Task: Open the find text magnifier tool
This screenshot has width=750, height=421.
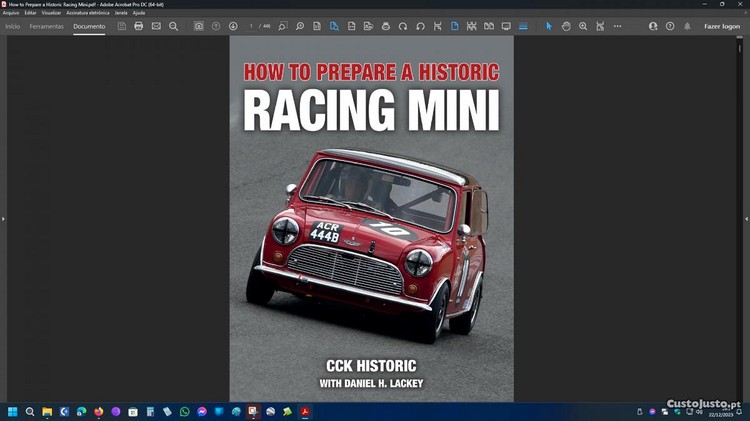Action: [173, 26]
